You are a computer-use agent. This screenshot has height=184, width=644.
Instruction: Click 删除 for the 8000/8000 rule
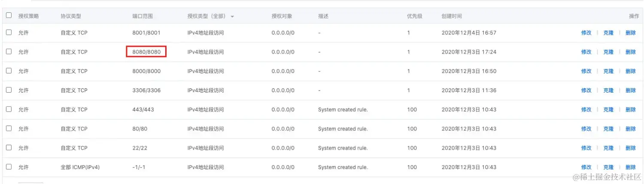click(x=630, y=71)
